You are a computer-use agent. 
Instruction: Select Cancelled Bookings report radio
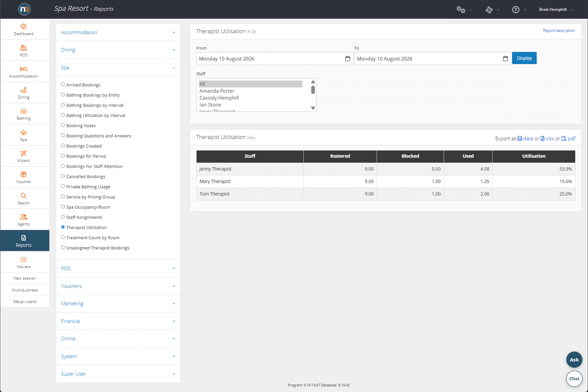coord(63,176)
